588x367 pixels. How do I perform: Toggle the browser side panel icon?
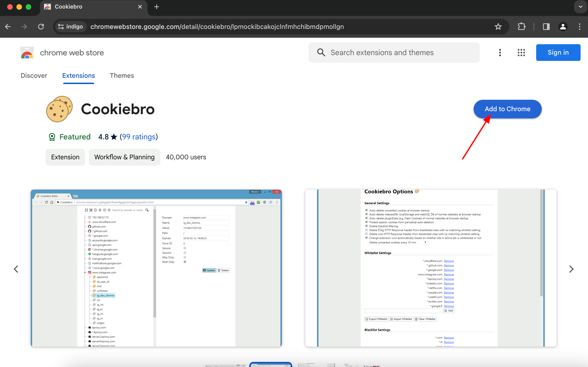coord(546,26)
